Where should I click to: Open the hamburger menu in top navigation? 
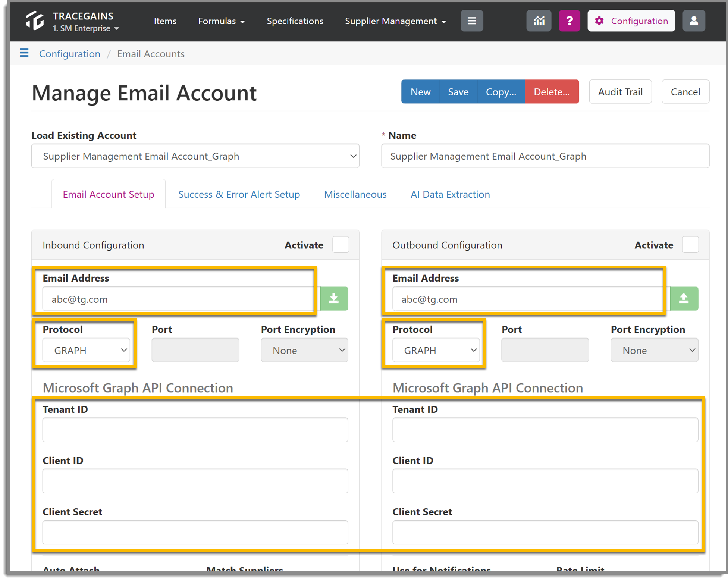point(472,21)
